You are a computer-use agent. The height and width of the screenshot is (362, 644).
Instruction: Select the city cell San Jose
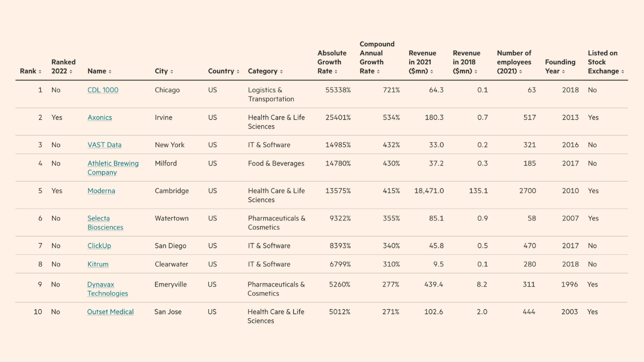(169, 312)
